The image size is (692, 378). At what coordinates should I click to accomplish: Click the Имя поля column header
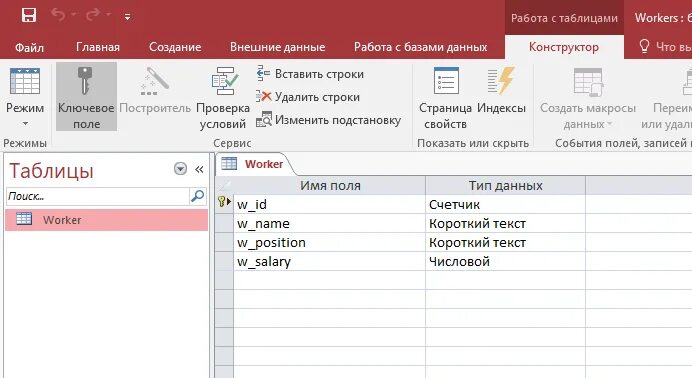330,186
